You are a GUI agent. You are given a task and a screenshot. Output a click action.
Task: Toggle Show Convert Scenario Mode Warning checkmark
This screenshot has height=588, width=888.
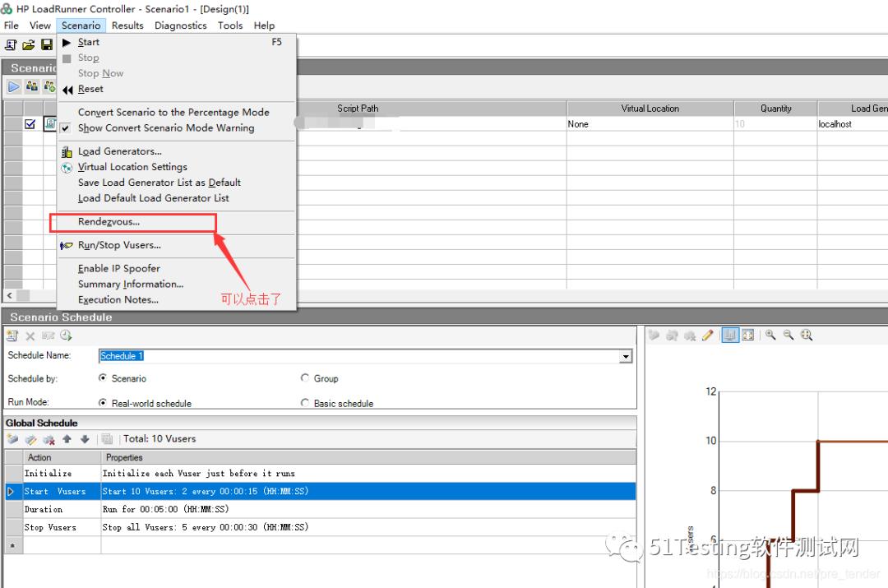[66, 128]
